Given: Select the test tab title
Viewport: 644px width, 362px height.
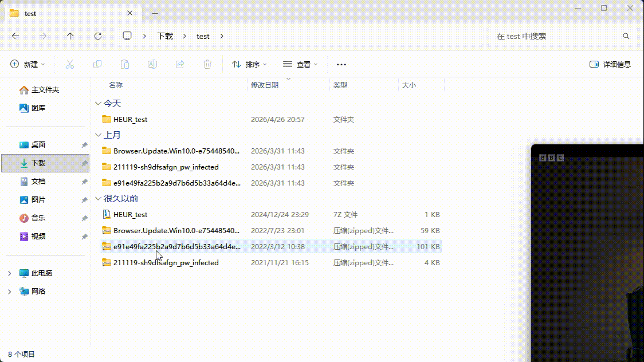Looking at the screenshot, I should pyautogui.click(x=30, y=14).
